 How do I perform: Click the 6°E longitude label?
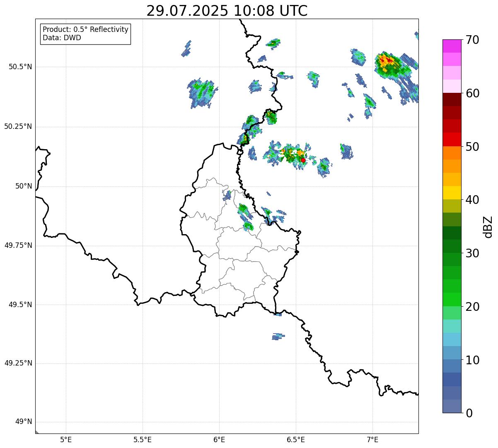point(219,440)
